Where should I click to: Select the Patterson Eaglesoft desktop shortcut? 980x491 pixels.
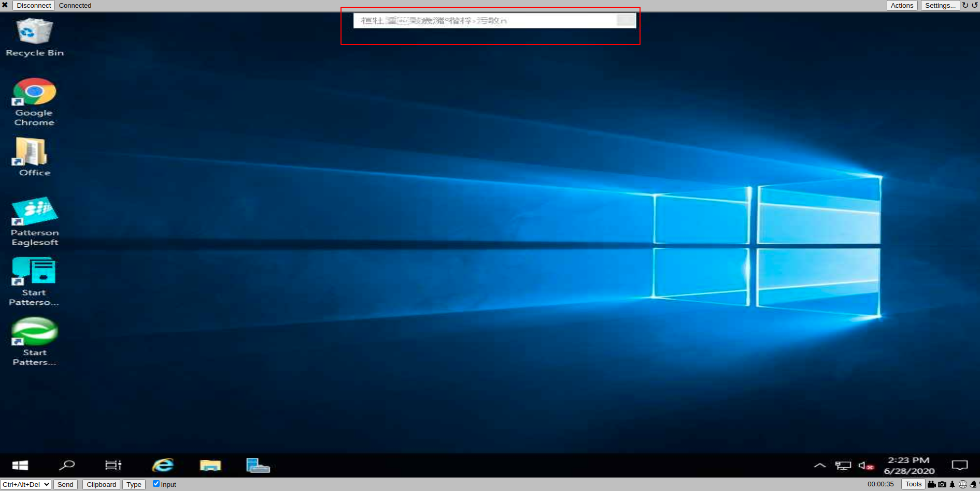pyautogui.click(x=35, y=221)
